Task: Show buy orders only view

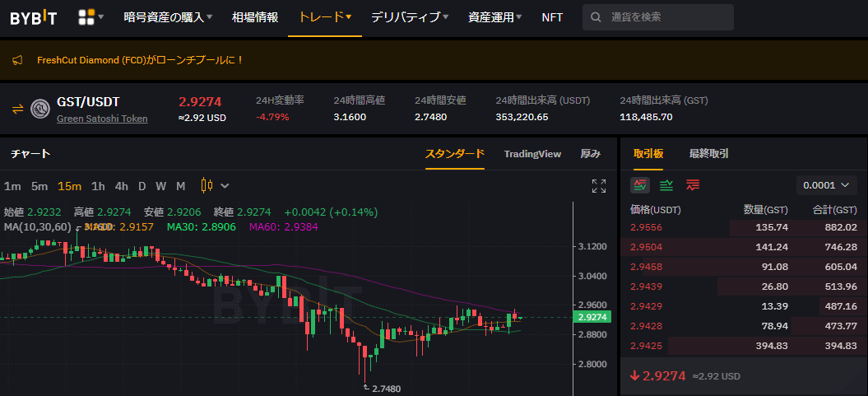Action: [x=666, y=185]
